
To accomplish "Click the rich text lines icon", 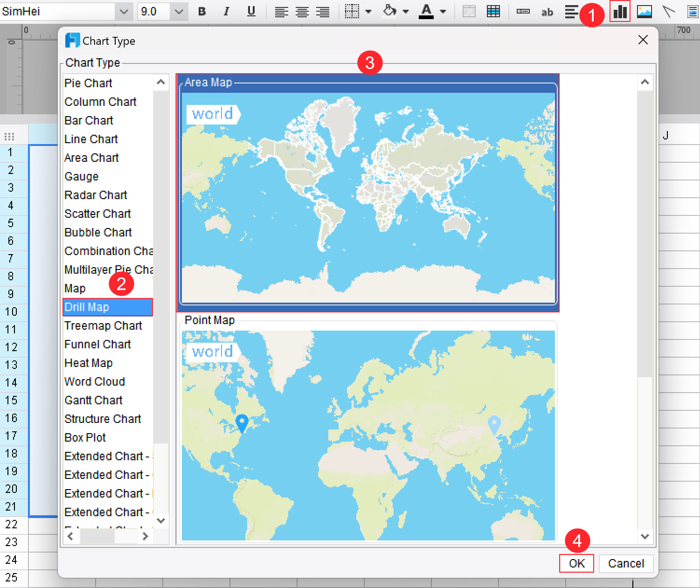I will coord(571,12).
